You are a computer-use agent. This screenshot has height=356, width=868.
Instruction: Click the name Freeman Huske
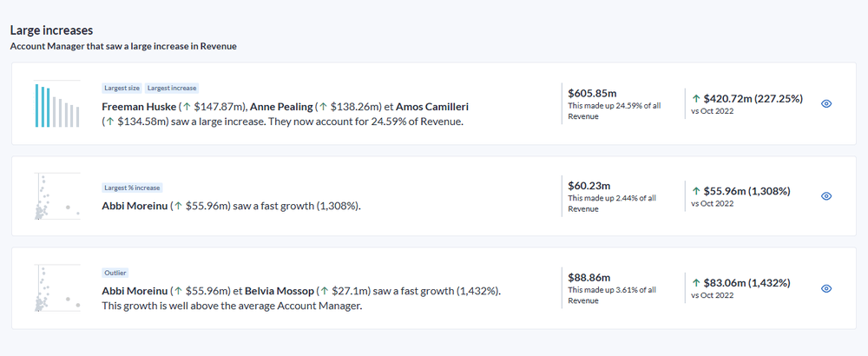[139, 106]
